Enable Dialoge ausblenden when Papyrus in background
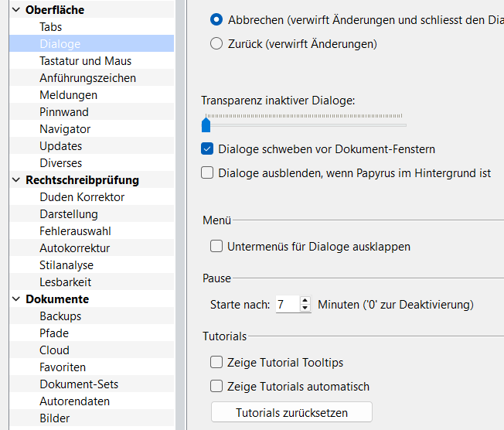This screenshot has width=504, height=430. (207, 173)
